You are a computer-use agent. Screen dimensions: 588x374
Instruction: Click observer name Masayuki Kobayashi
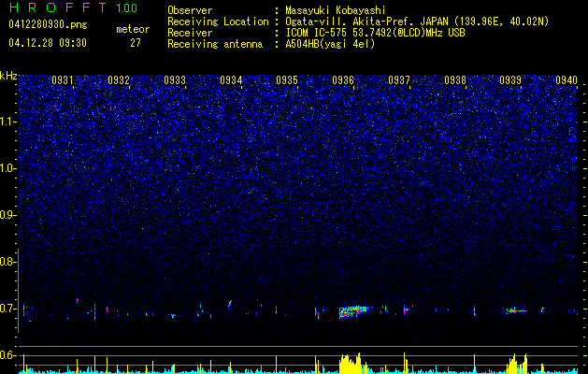(335, 10)
